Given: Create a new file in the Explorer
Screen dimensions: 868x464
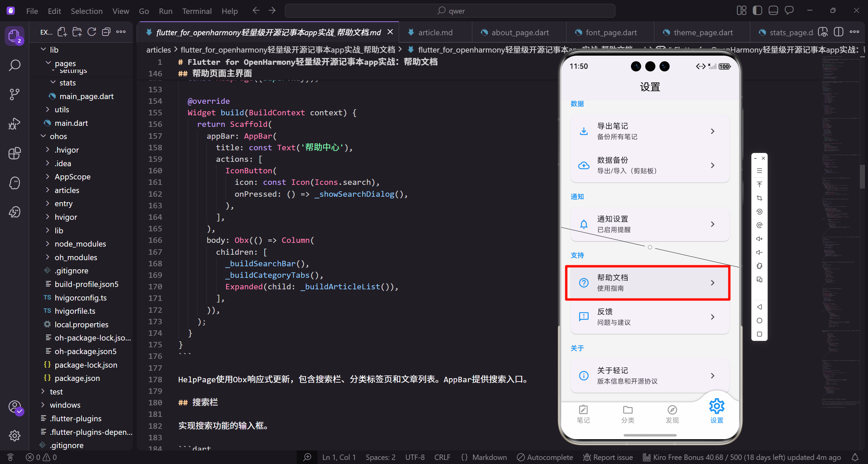Looking at the screenshot, I should (x=62, y=32).
